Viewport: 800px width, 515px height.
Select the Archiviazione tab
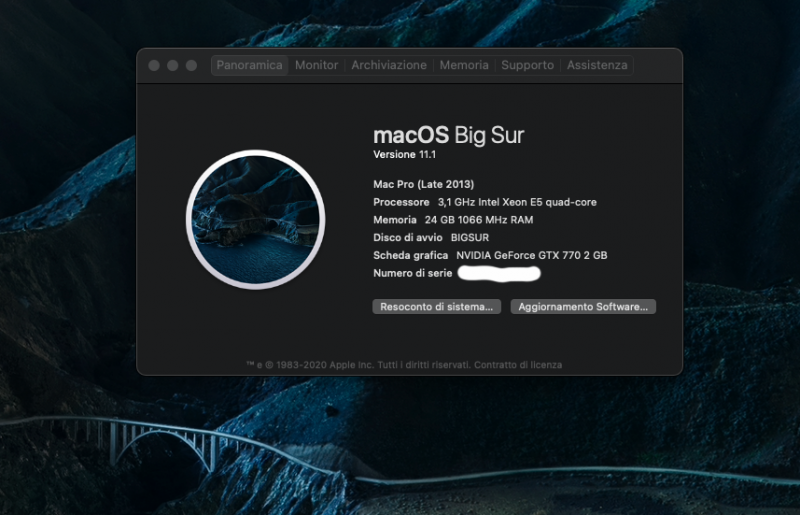point(389,65)
